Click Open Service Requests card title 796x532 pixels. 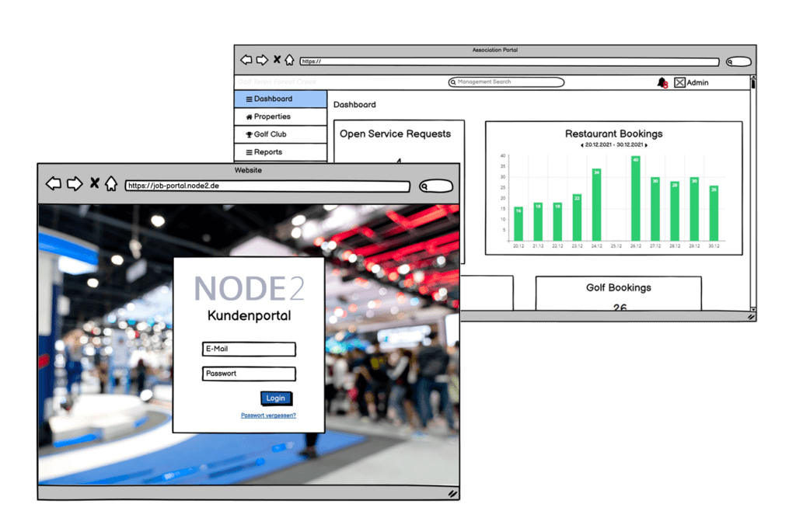[395, 134]
